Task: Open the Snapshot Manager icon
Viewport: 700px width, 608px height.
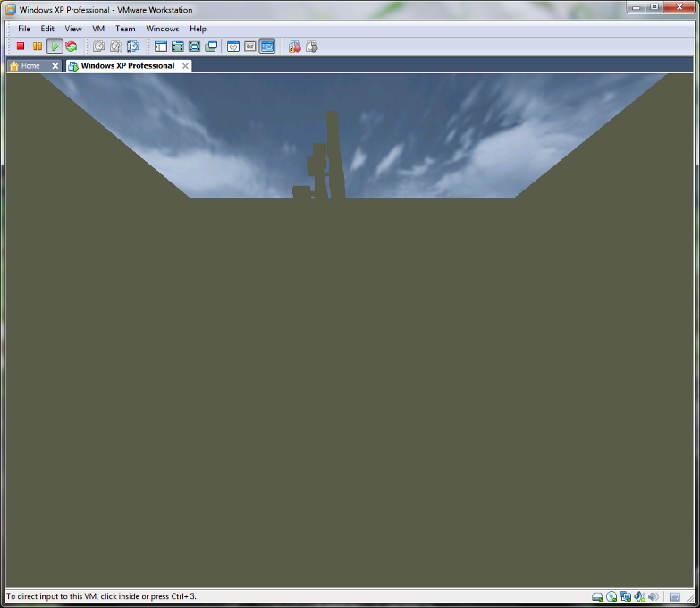Action: (x=133, y=46)
